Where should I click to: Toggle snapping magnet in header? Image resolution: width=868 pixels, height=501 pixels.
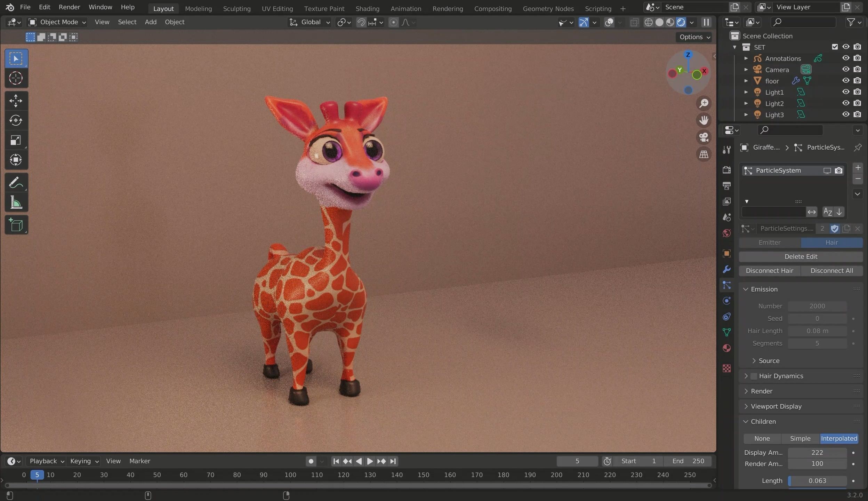(x=361, y=22)
